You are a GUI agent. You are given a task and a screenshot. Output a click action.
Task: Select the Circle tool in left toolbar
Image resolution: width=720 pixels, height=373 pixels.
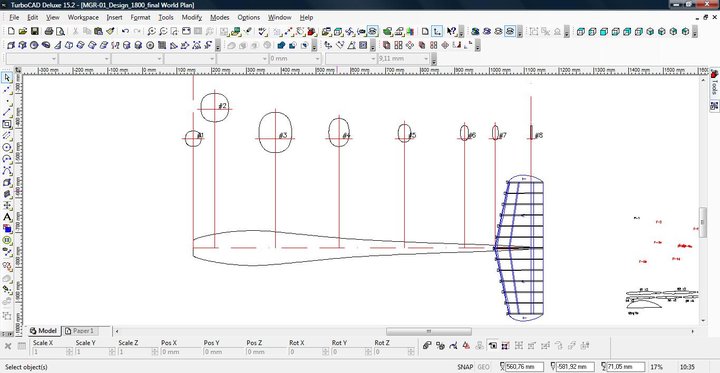point(7,147)
